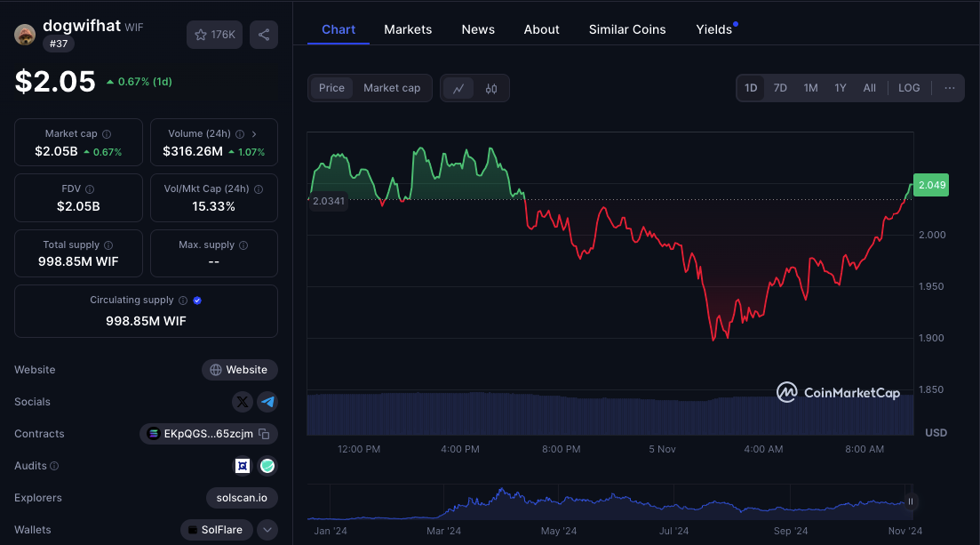Click the Audits info icon
This screenshot has height=545, width=980.
click(x=54, y=466)
